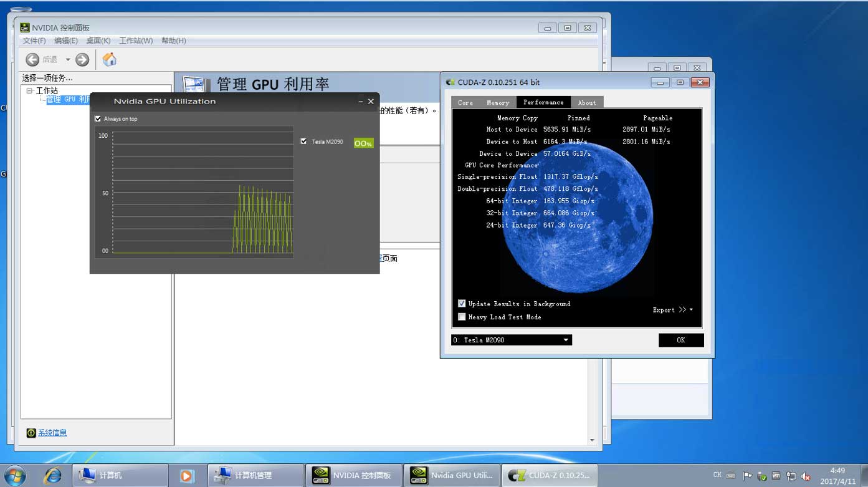Click Device to Device 57.0164 GiB/s value
The image size is (868, 487).
566,153
